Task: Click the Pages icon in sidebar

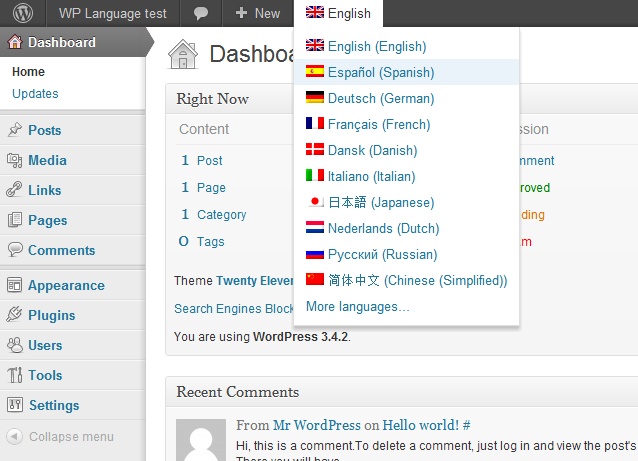Action: pyautogui.click(x=15, y=220)
